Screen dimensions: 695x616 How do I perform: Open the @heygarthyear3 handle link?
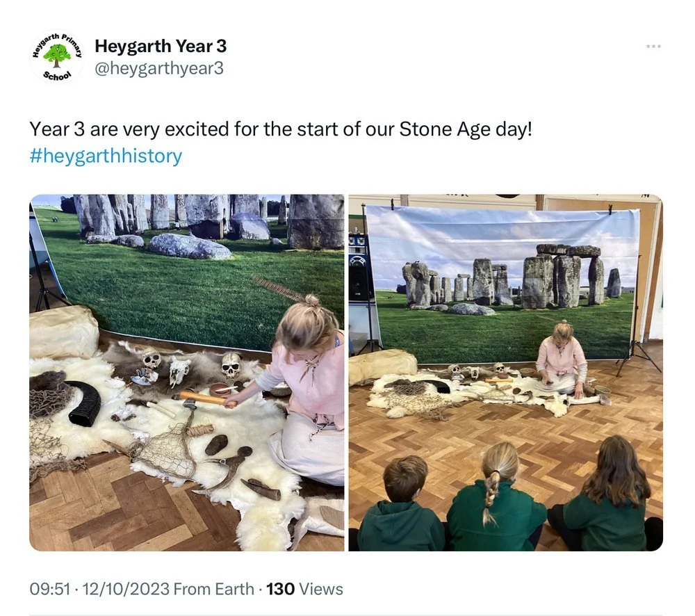point(159,68)
